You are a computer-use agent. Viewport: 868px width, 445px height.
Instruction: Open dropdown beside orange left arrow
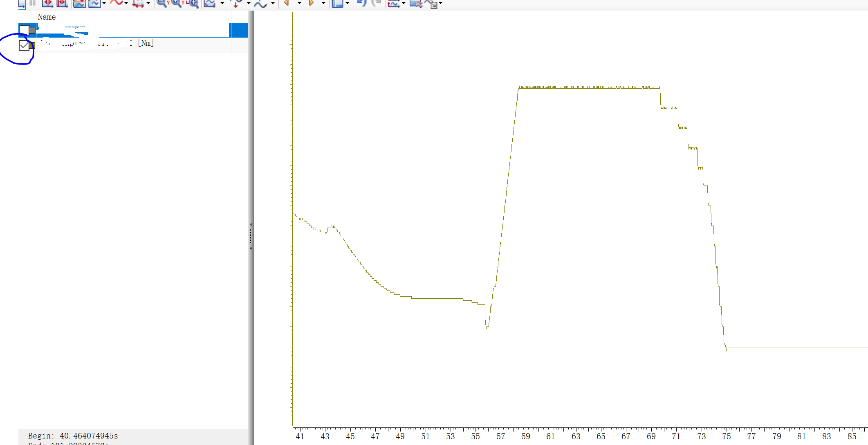[299, 3]
